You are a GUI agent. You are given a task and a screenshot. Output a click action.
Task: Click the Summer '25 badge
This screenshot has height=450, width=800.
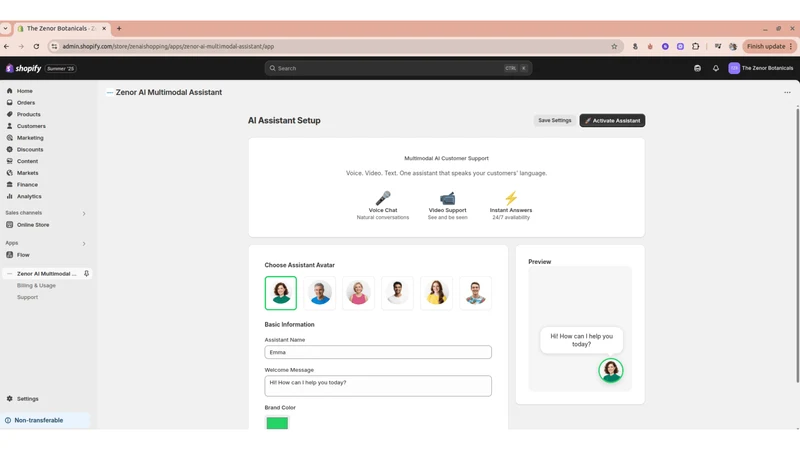point(61,68)
